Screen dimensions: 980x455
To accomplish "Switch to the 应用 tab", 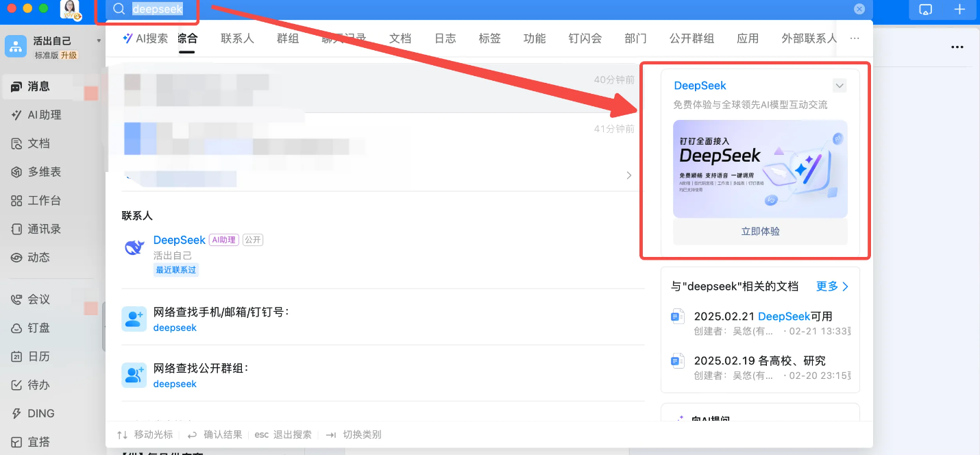I will coord(748,38).
